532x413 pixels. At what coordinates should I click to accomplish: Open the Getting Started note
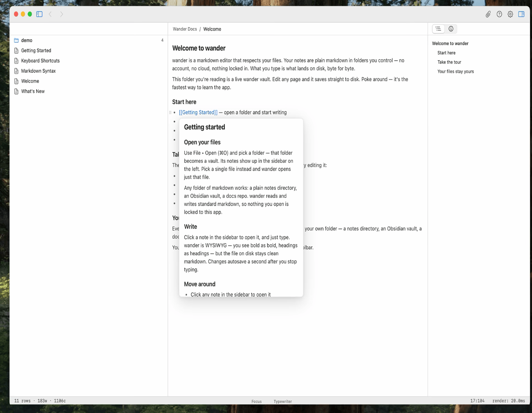click(89, 51)
